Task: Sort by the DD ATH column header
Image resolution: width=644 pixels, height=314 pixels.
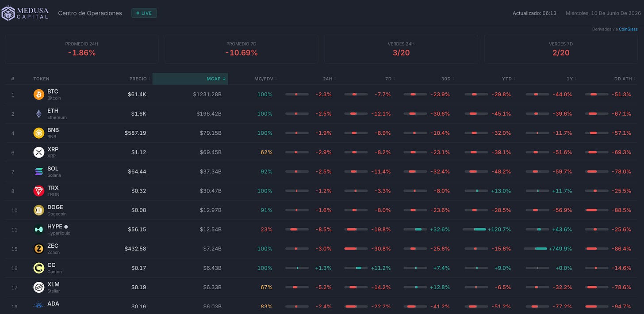Action: coord(624,79)
